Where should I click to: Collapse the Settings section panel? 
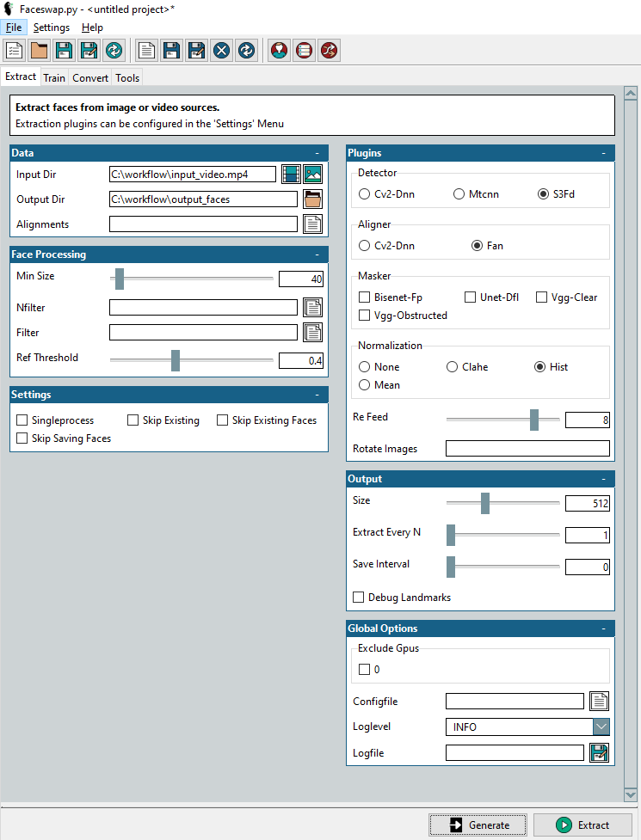pos(317,395)
